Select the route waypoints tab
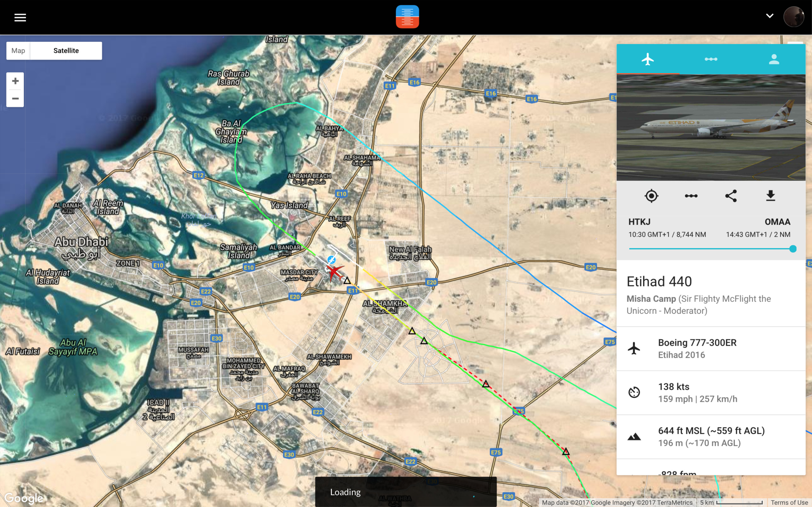812x507 pixels. 711,59
